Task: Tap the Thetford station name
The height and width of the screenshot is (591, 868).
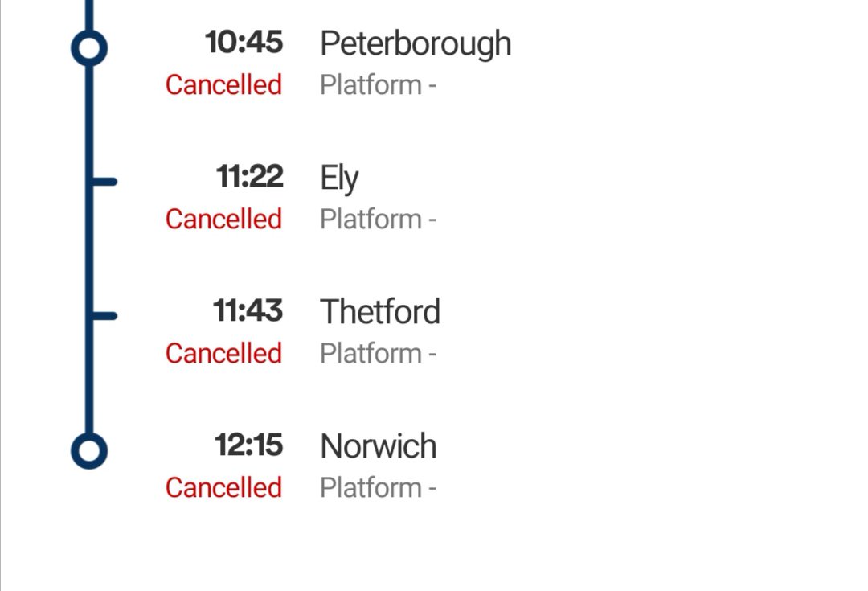Action: tap(380, 312)
